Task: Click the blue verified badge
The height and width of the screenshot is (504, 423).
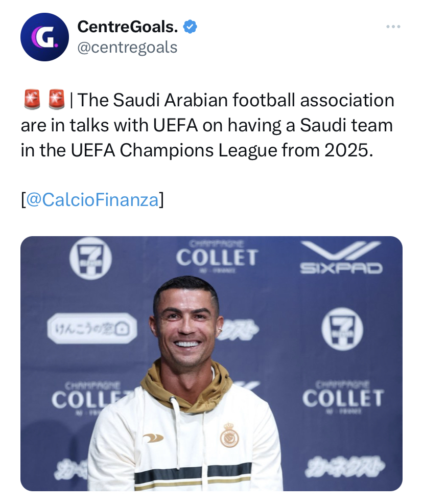Action: pos(190,27)
